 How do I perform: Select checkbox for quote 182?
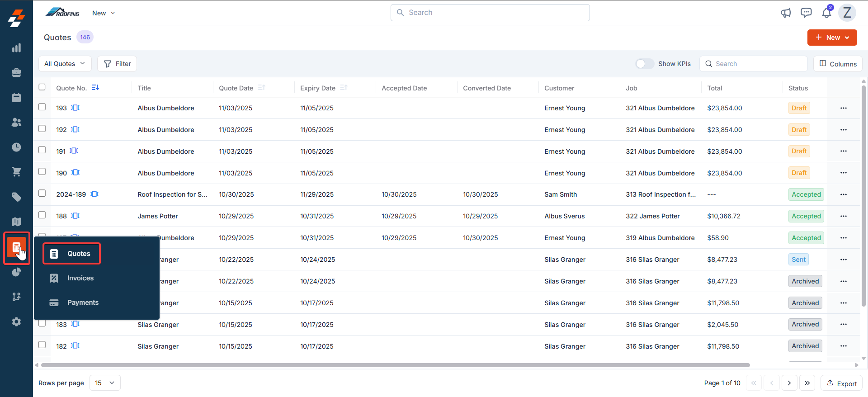pyautogui.click(x=42, y=345)
